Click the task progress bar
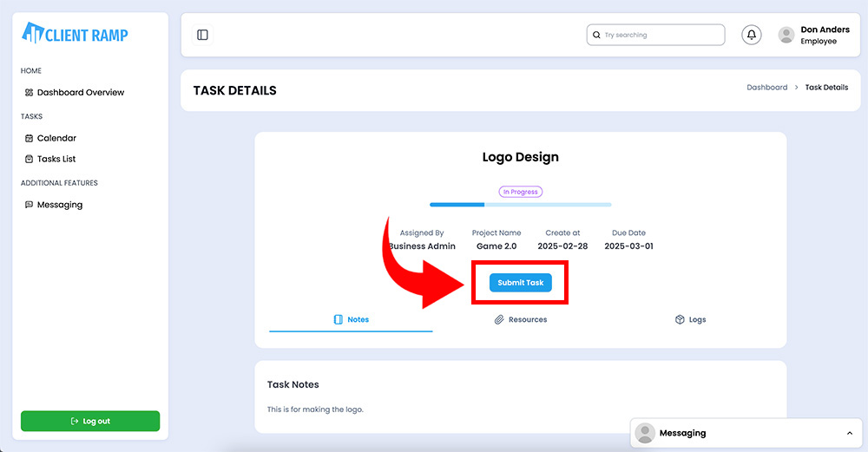Screen dimensions: 868x452 [x=520, y=205]
